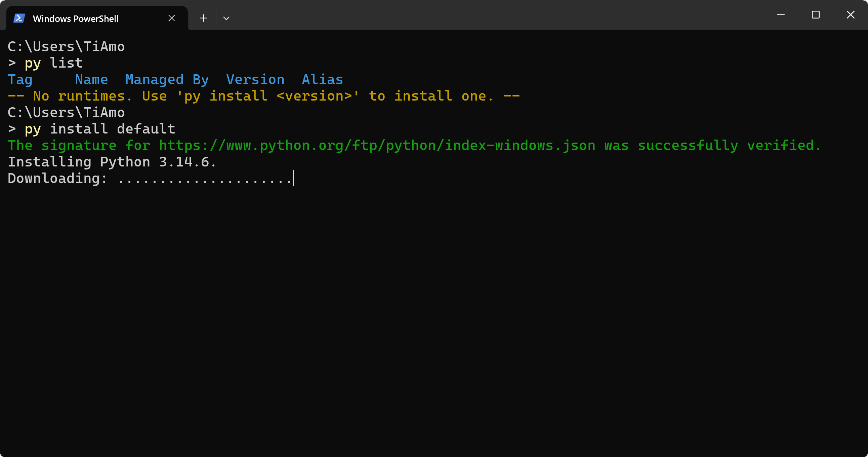Click the 'py install default' command line
Image resolution: width=868 pixels, height=457 pixels.
[x=100, y=129]
